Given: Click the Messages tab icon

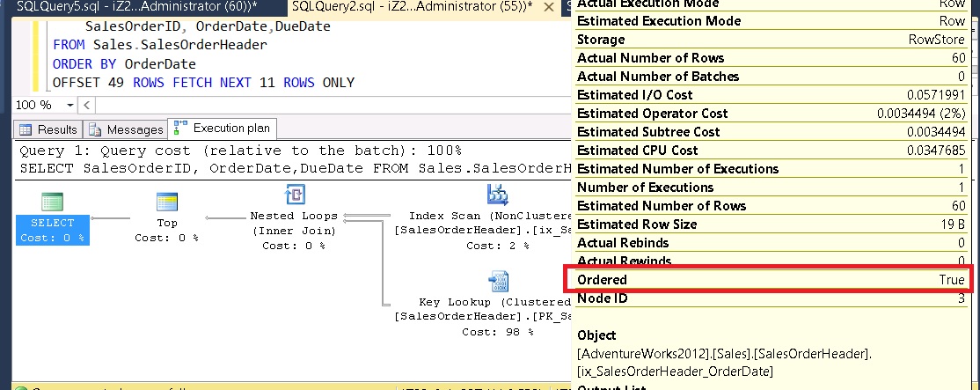Looking at the screenshot, I should 95,129.
